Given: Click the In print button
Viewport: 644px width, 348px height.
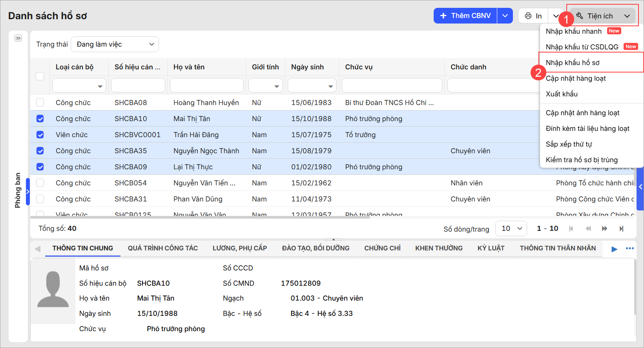Looking at the screenshot, I should [533, 16].
